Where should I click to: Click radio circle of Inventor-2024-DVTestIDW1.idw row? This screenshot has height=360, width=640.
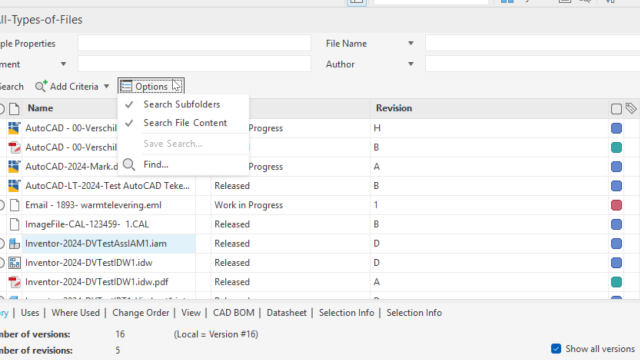click(x=2, y=263)
